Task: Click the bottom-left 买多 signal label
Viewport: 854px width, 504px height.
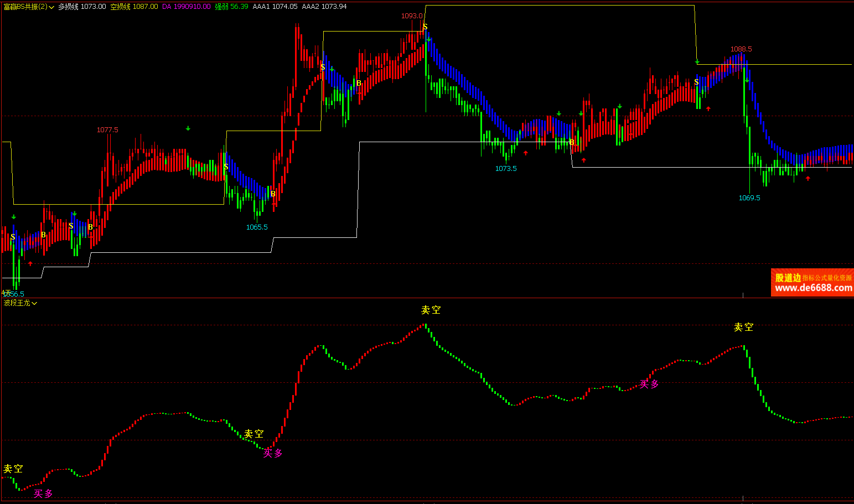Action: tap(43, 493)
